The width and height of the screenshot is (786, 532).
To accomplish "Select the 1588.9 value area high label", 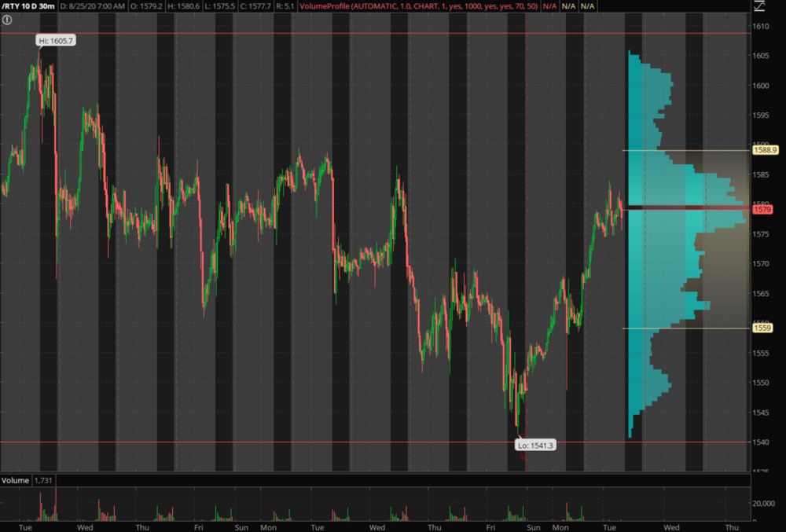I will [764, 150].
